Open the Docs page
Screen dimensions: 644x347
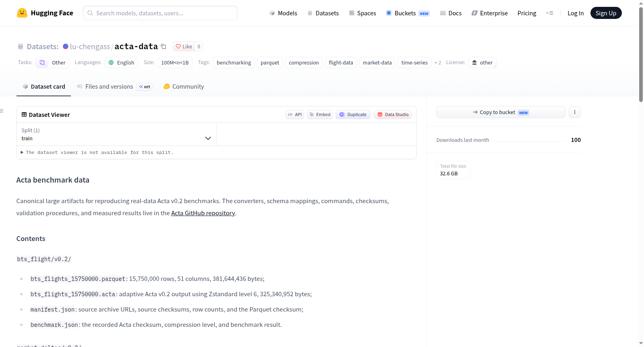click(450, 13)
